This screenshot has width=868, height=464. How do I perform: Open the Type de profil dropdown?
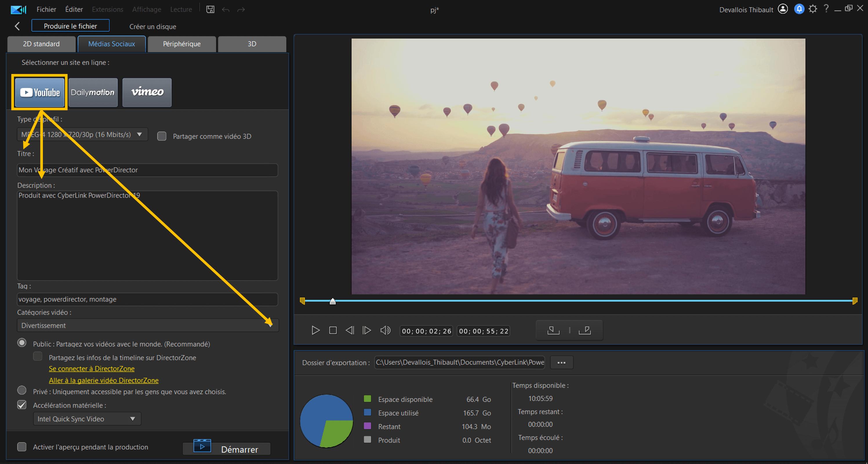(x=82, y=134)
